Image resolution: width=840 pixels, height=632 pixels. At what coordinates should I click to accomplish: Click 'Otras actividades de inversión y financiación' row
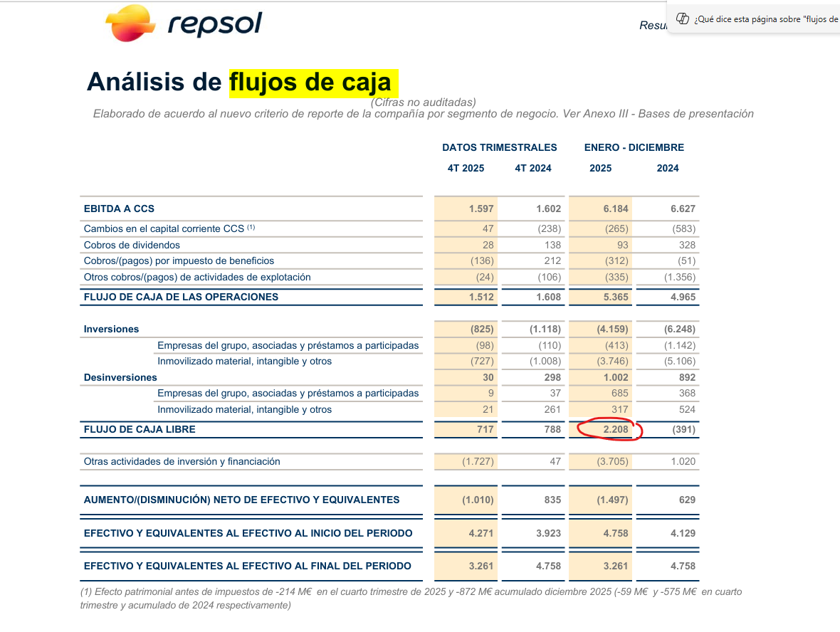[x=182, y=461]
